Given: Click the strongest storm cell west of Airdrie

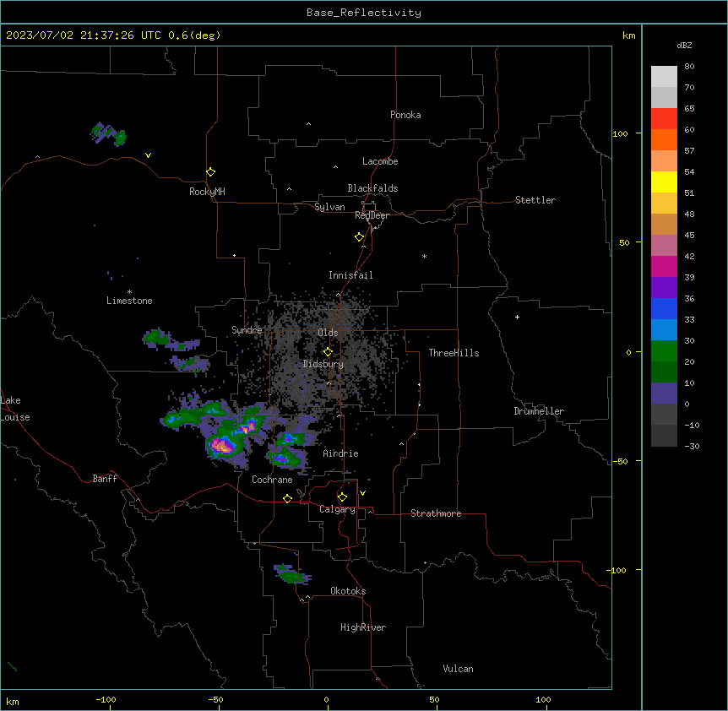Looking at the screenshot, I should (222, 447).
